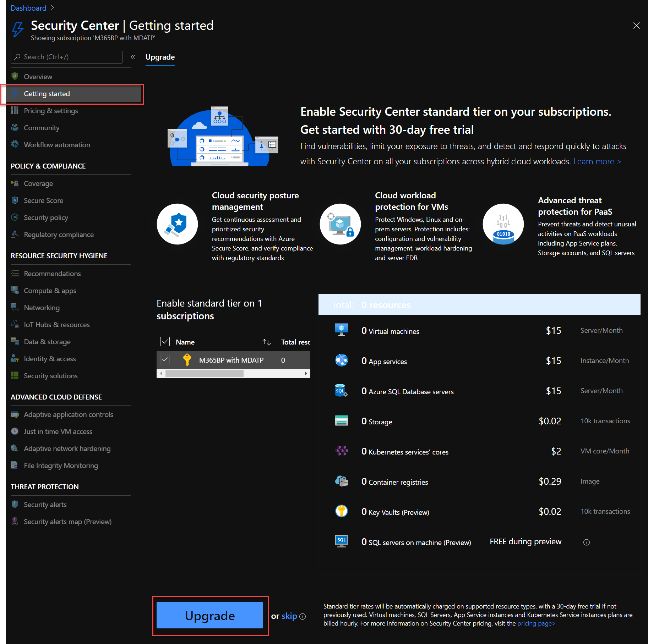Click left arrow on subscription table scrollbar
This screenshot has width=648, height=644.
click(x=161, y=373)
